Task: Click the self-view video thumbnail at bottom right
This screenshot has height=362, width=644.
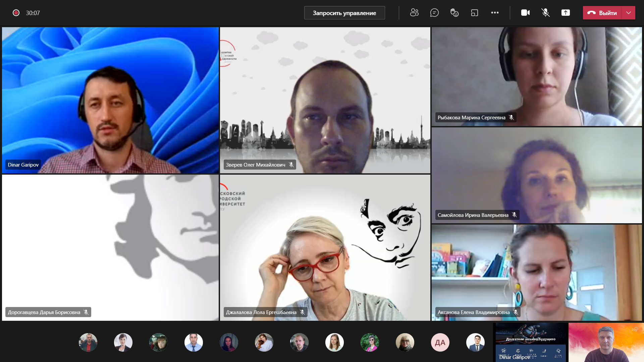Action: [606, 343]
